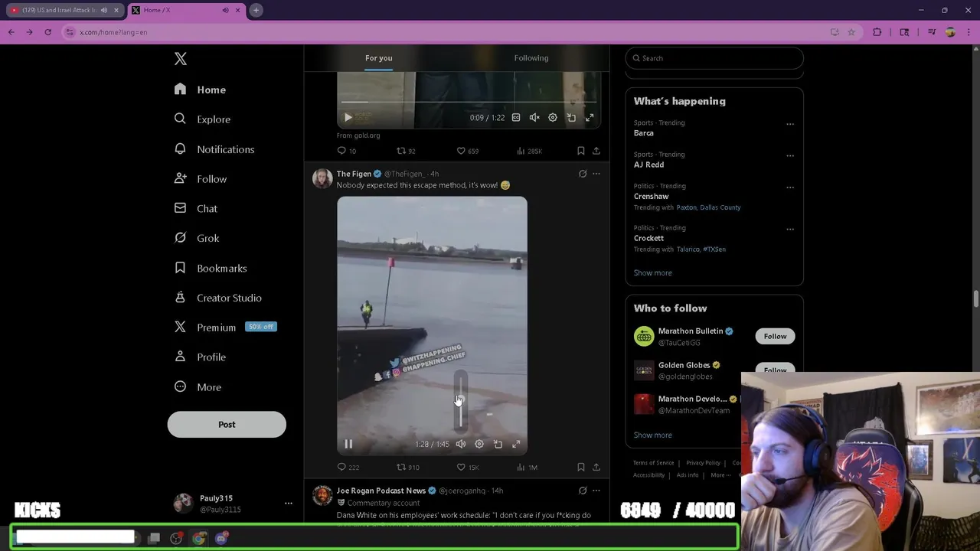Click Grok explain icon on The Figen post
980x551 pixels.
[583, 174]
